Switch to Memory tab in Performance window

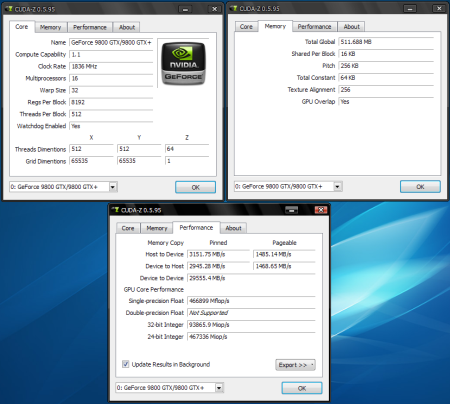click(x=157, y=228)
